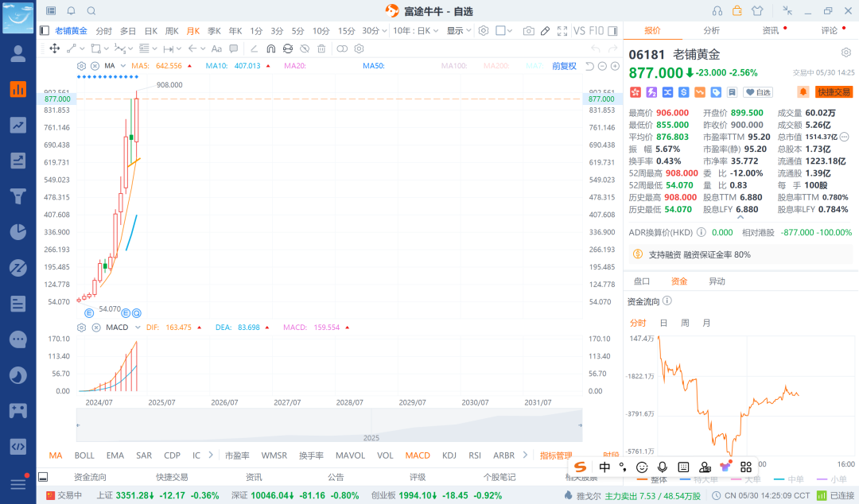Toggle the right side panel icon
859x504 pixels.
[613, 31]
